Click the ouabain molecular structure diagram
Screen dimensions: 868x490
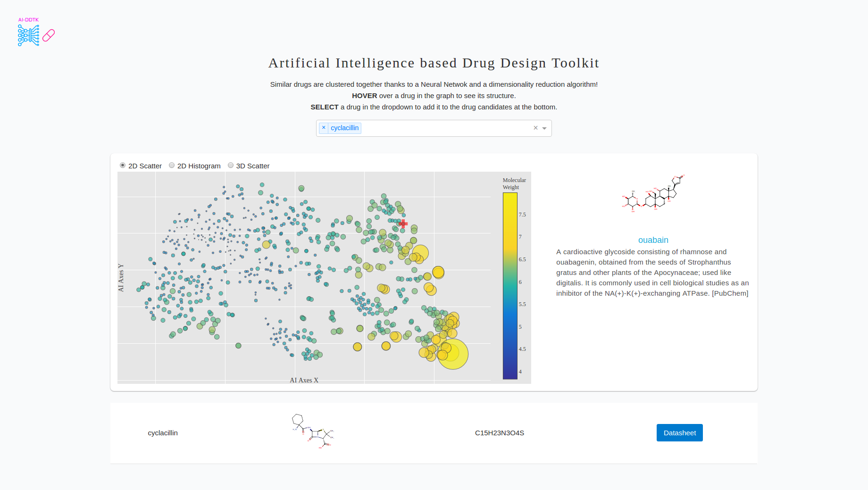(x=653, y=193)
